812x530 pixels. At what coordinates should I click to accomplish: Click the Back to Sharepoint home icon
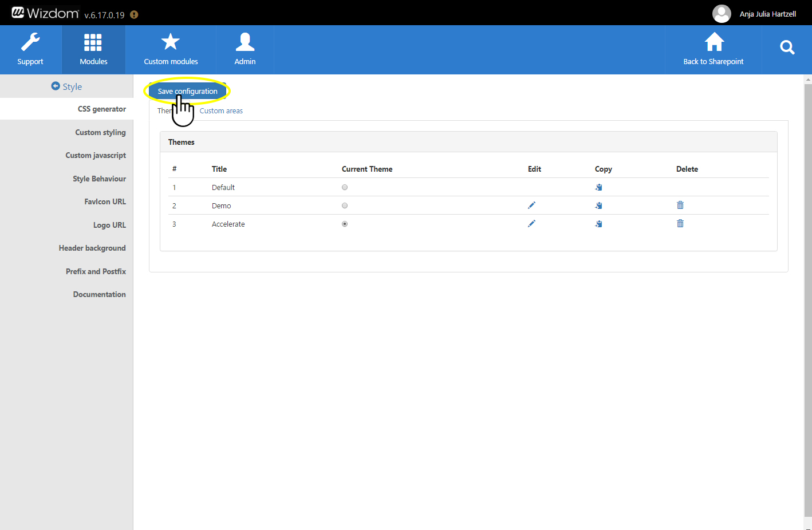(x=714, y=42)
